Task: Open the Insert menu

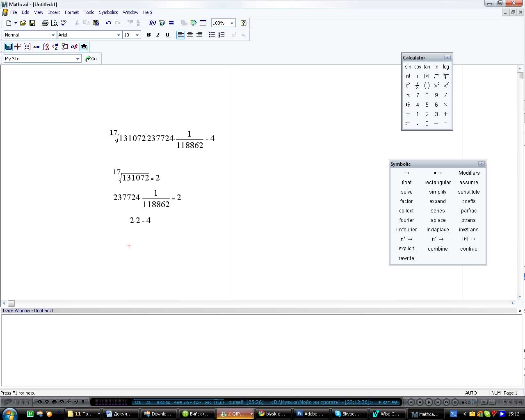Action: [x=54, y=12]
